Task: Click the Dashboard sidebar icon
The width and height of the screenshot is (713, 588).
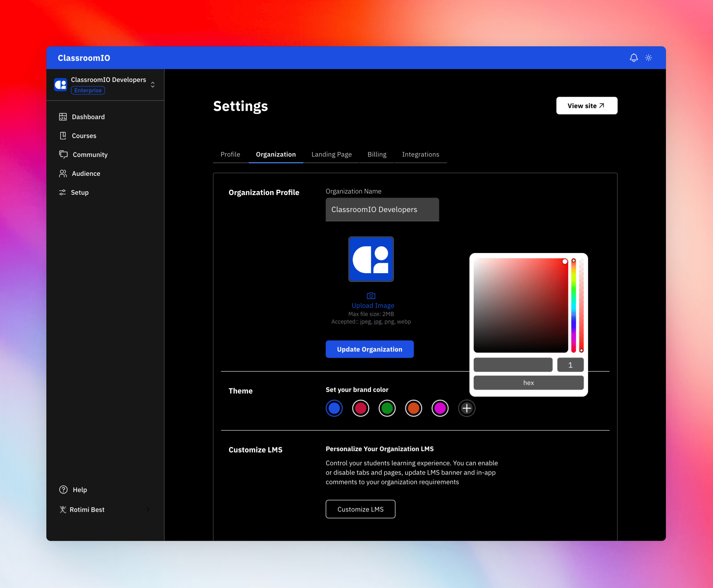Action: tap(63, 117)
